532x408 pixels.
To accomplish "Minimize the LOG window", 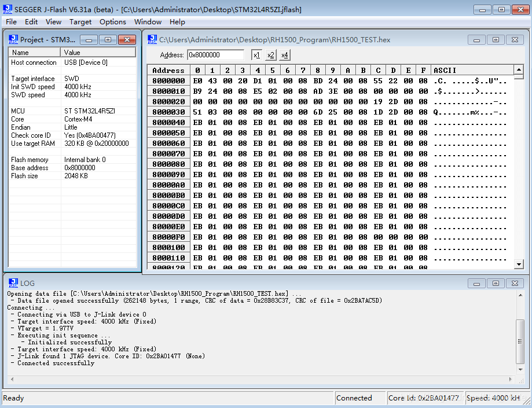I will (476, 283).
